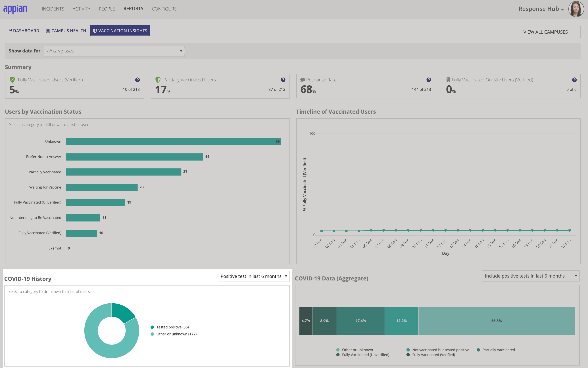Image resolution: width=588 pixels, height=368 pixels.
Task: Click the Vaccination Insights shield icon
Action: (95, 31)
